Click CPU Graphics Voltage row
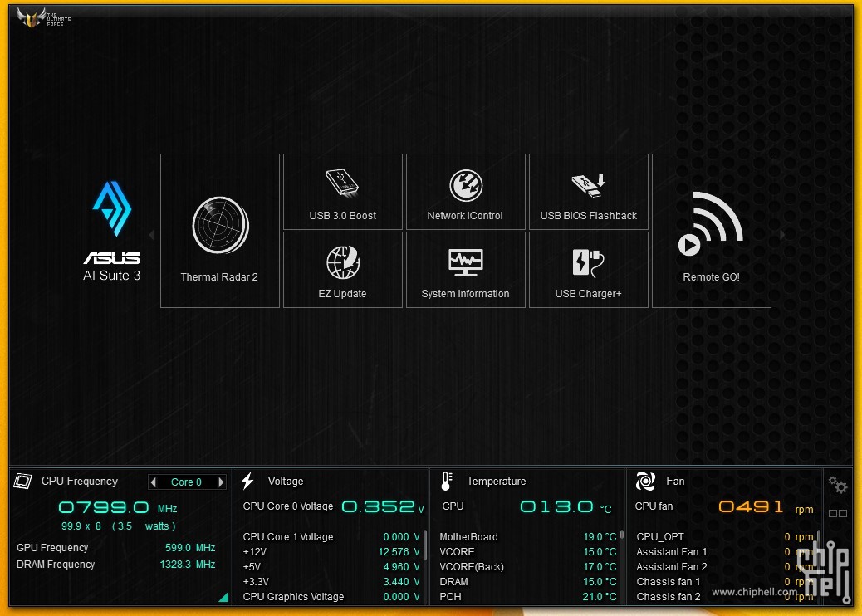 tap(331, 596)
